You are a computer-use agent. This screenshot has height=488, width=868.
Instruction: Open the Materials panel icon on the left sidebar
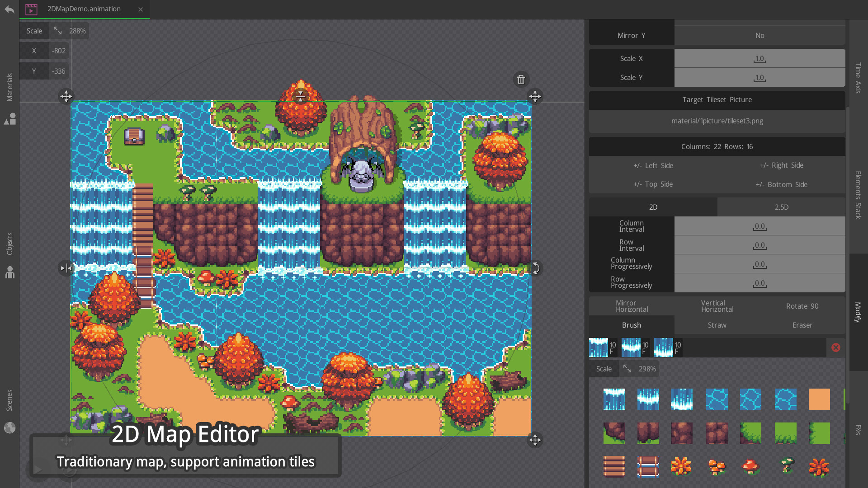(10, 119)
